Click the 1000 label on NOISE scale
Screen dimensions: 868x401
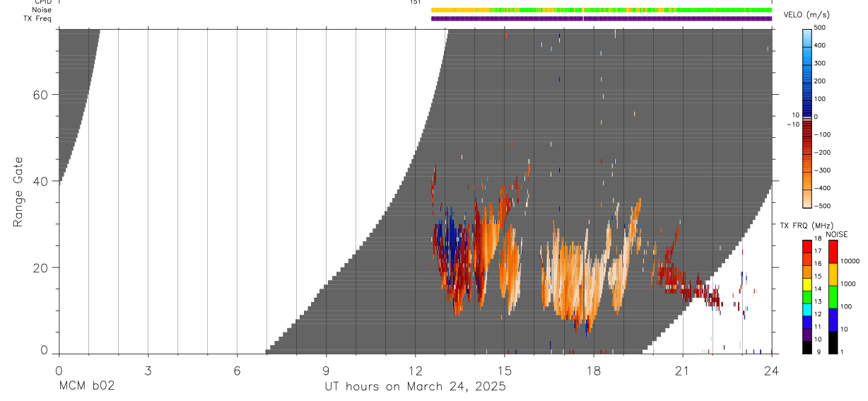(848, 284)
